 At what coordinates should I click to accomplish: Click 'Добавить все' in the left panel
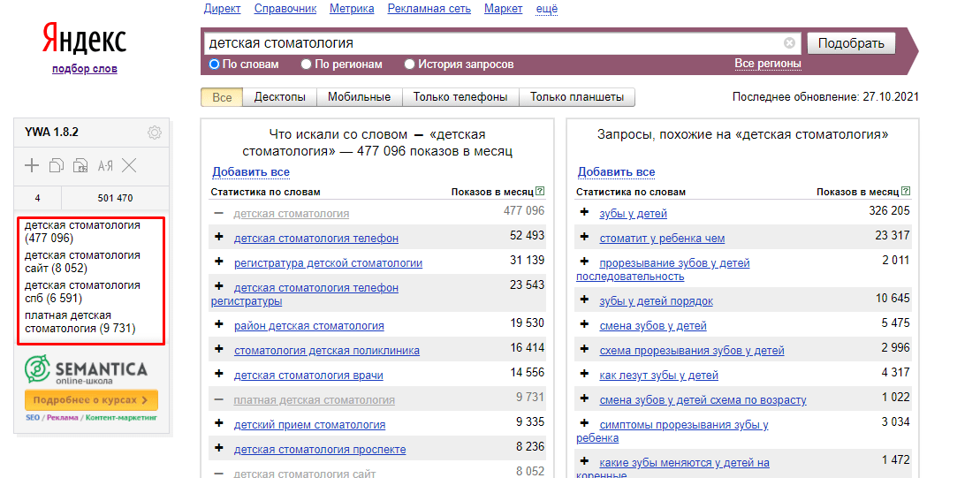(251, 171)
